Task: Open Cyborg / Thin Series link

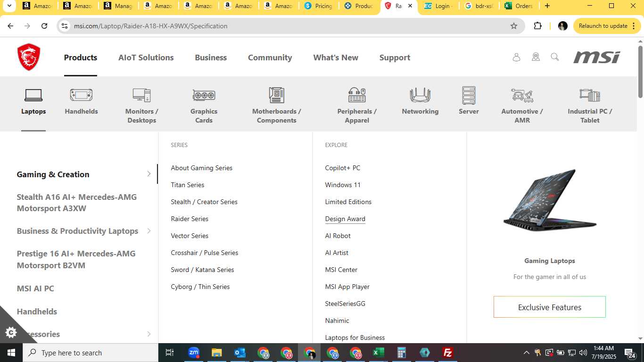Action: pyautogui.click(x=200, y=287)
